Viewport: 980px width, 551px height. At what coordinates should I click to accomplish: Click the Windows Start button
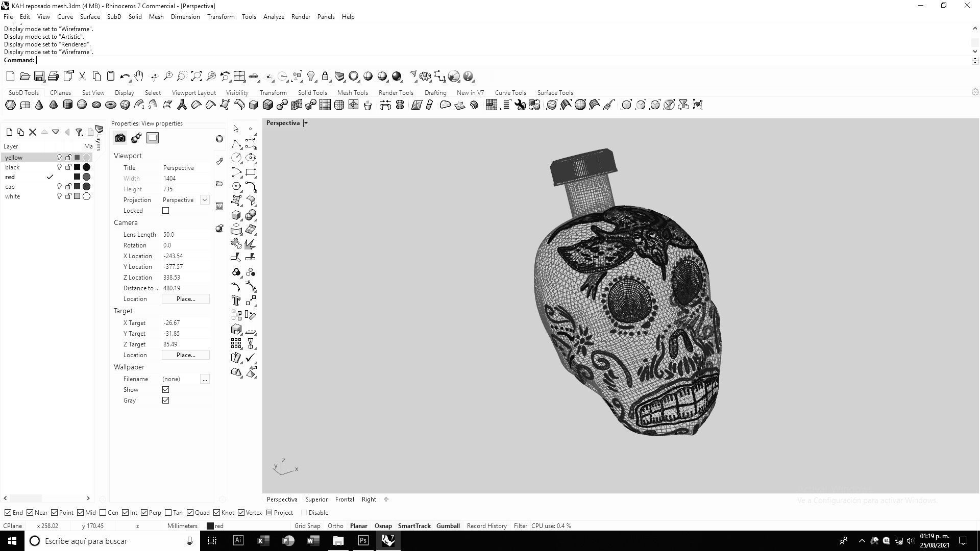(12, 541)
